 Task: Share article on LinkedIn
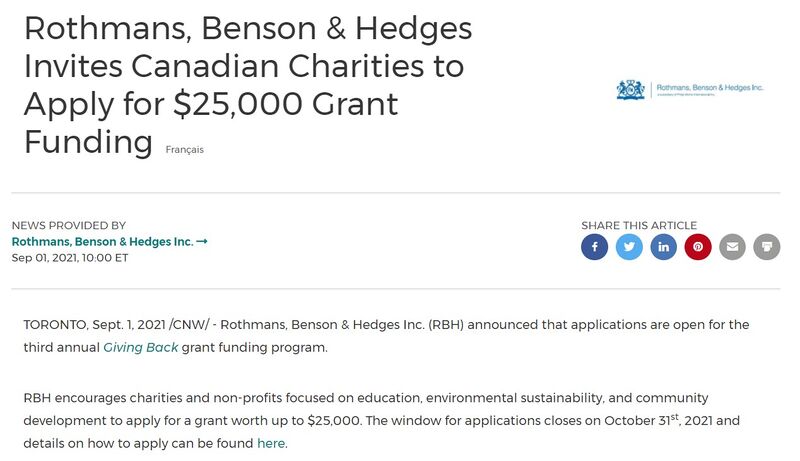(x=664, y=247)
